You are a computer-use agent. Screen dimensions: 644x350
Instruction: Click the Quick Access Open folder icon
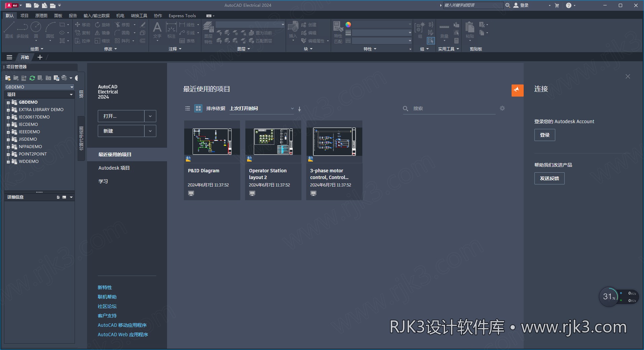pos(36,5)
